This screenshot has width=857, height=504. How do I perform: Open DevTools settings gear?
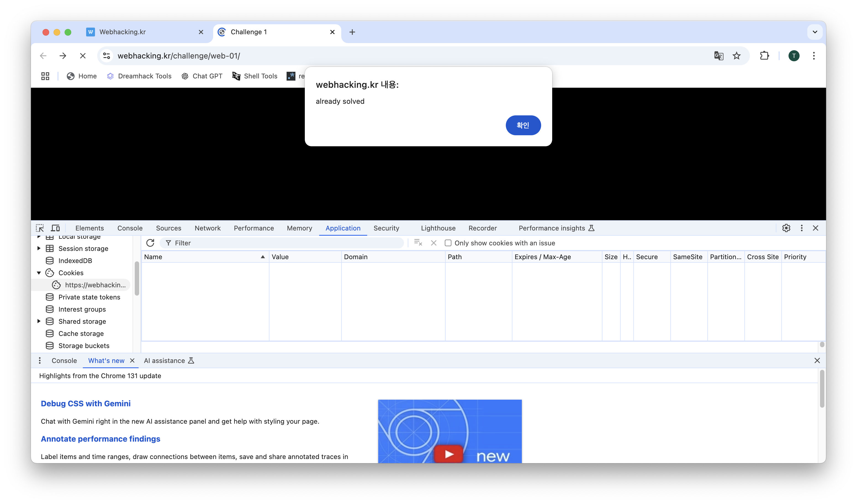[786, 228]
